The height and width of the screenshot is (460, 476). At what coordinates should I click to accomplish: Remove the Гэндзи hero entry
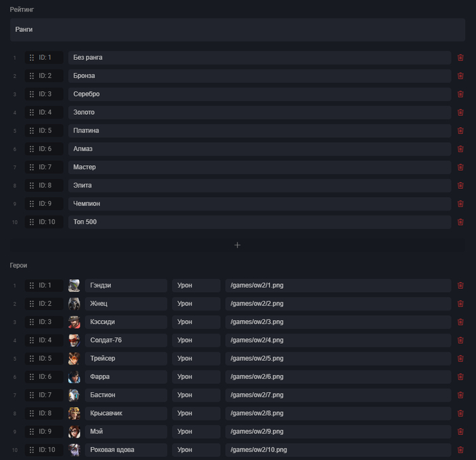coord(460,285)
